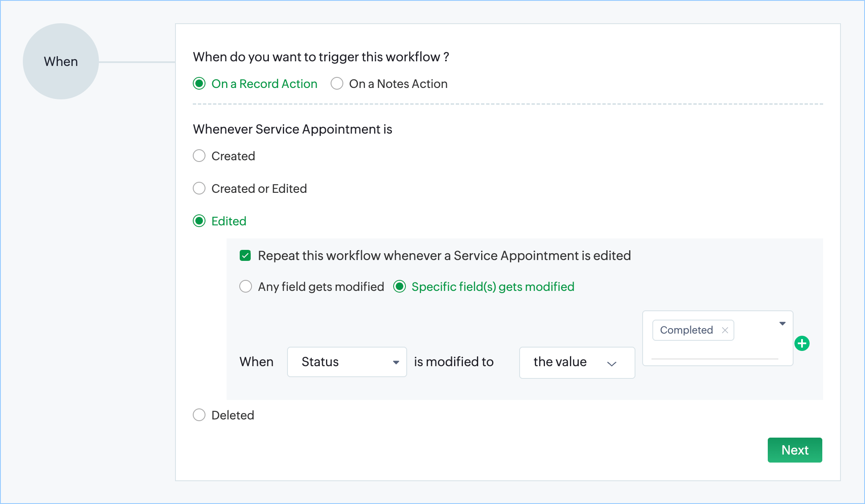Select Any field gets modified
The image size is (865, 504).
pyautogui.click(x=246, y=287)
